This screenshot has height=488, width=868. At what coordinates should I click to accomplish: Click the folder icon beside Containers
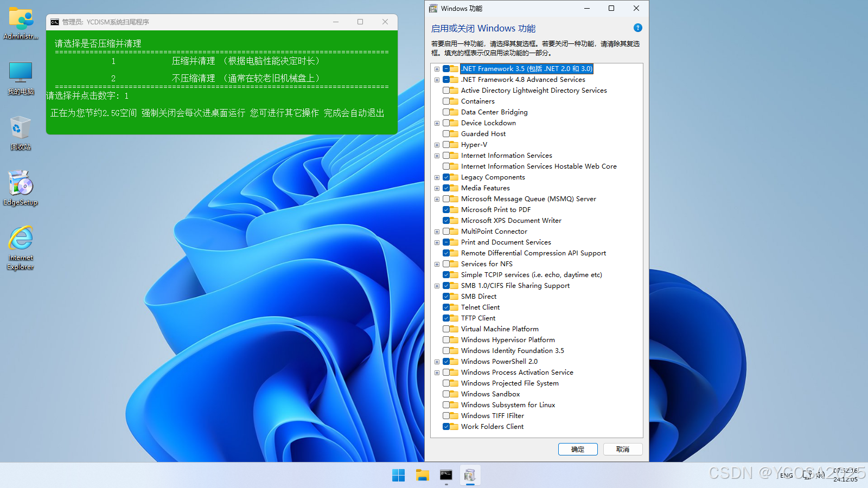pyautogui.click(x=454, y=101)
